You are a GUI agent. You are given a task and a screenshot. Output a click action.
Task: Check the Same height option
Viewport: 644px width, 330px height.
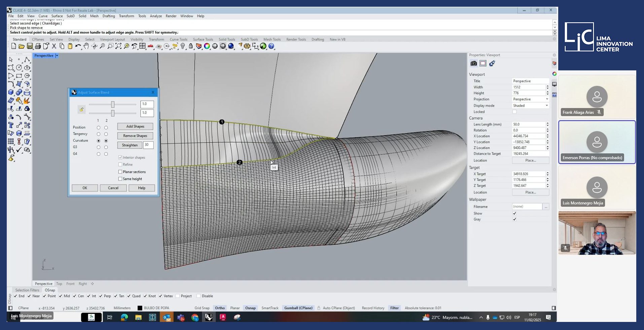120,179
